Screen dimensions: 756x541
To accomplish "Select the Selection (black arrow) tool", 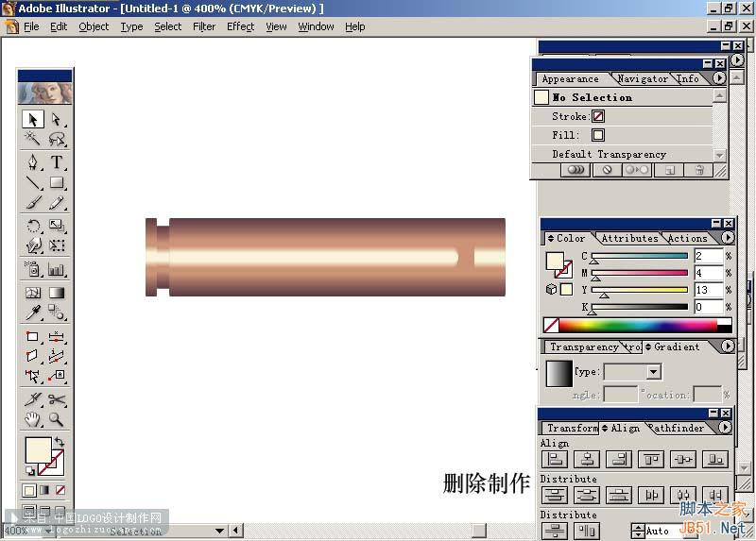I will 33,119.
